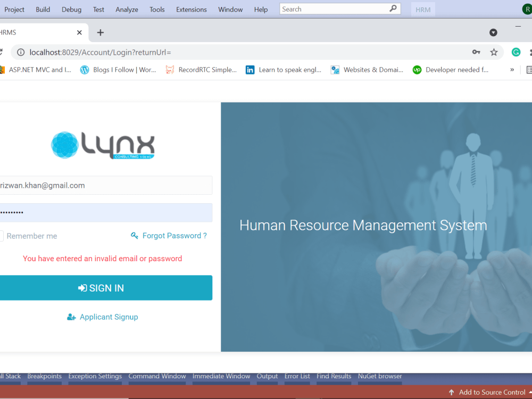Toggle the Remember me checkbox
This screenshot has height=399, width=532.
tap(2, 236)
